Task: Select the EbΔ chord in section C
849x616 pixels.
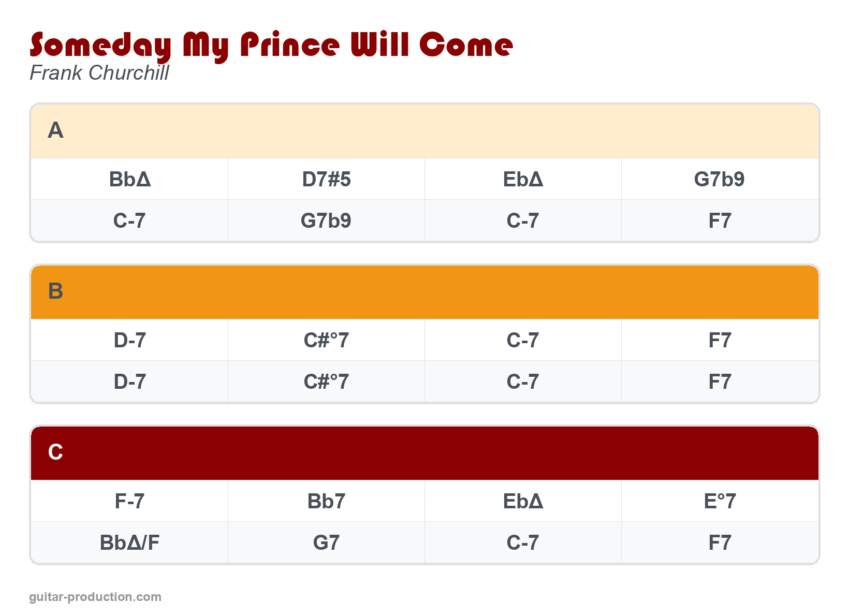Action: pos(523,501)
